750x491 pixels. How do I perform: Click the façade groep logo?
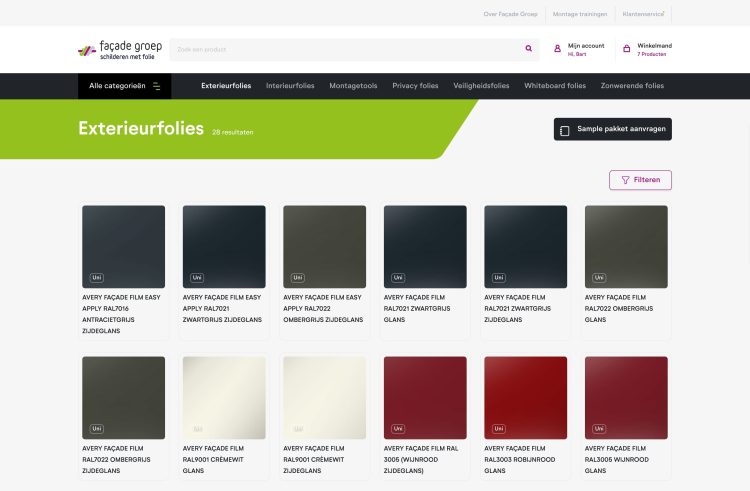[x=120, y=50]
